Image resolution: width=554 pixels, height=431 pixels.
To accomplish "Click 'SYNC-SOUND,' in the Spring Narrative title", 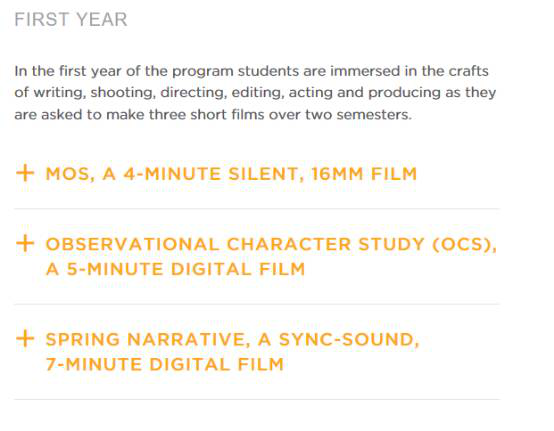I will (349, 340).
